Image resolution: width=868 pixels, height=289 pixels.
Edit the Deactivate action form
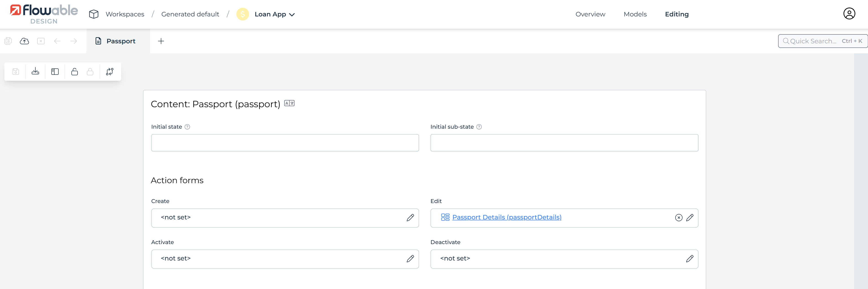click(689, 259)
